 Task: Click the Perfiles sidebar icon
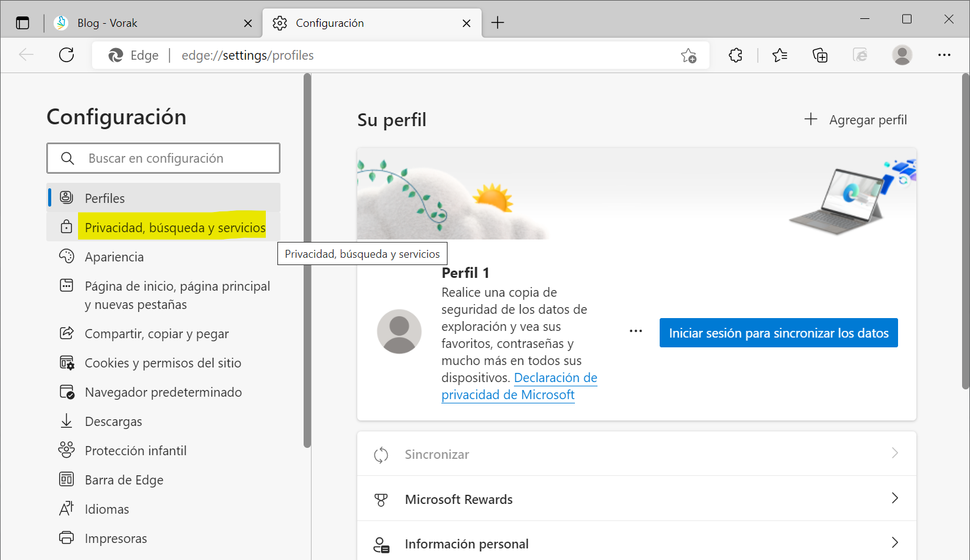pos(66,197)
